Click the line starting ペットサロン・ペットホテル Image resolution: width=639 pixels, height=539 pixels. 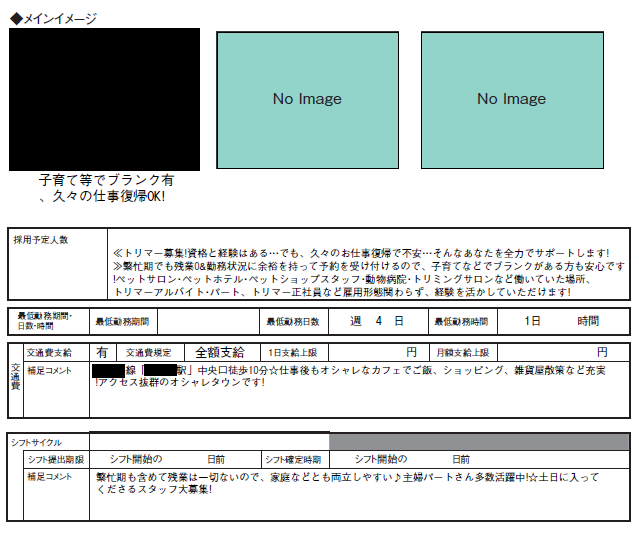[353, 279]
